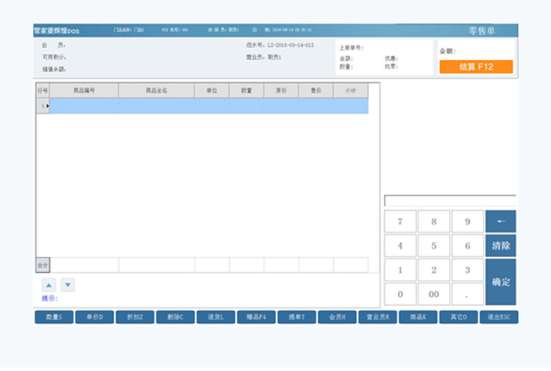This screenshot has height=371, width=551.
Task: Select the row indicator of row 1
Action: 43,106
